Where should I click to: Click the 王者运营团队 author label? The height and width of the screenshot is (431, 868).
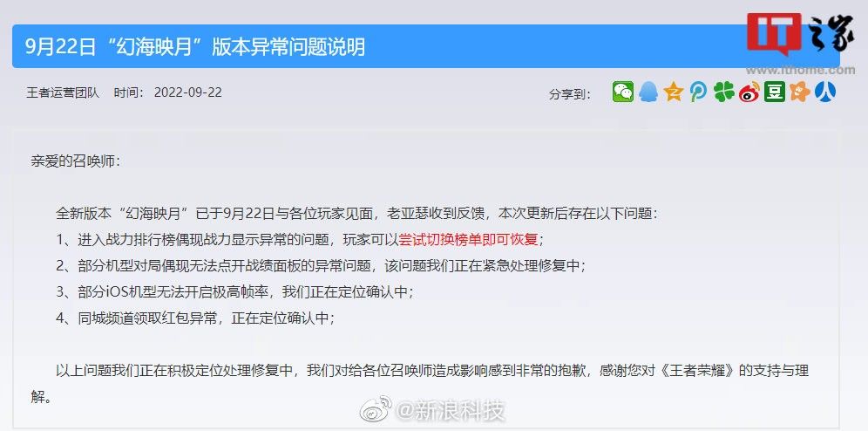[63, 92]
